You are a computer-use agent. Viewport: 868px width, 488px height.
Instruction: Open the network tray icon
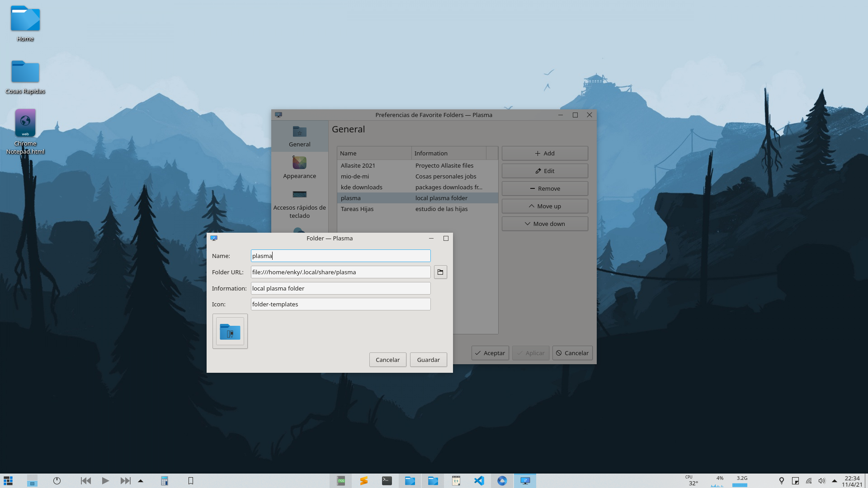tap(809, 481)
